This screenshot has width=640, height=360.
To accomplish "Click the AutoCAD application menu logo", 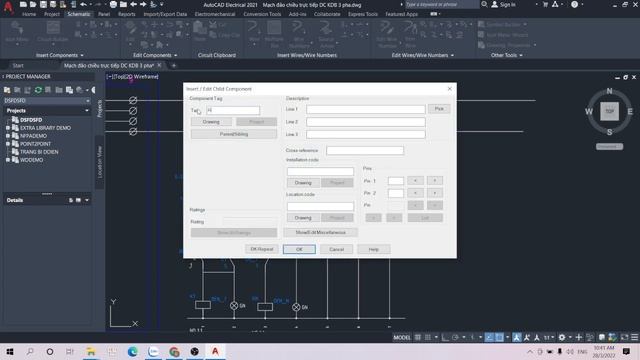I will (7, 7).
